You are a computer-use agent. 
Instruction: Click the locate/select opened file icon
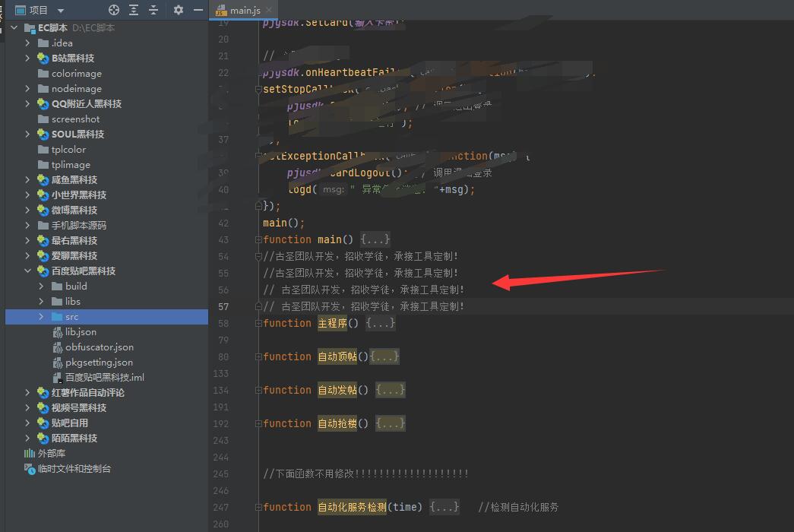(x=114, y=10)
